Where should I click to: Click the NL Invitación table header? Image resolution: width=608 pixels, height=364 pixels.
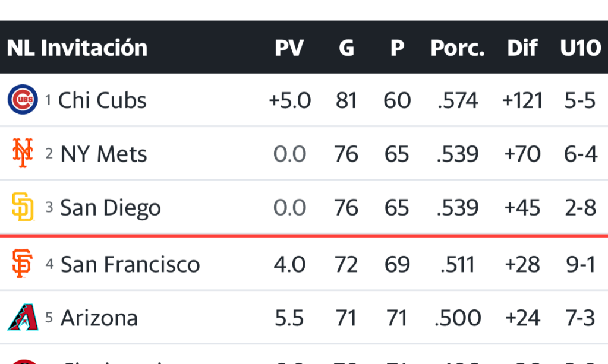[77, 48]
